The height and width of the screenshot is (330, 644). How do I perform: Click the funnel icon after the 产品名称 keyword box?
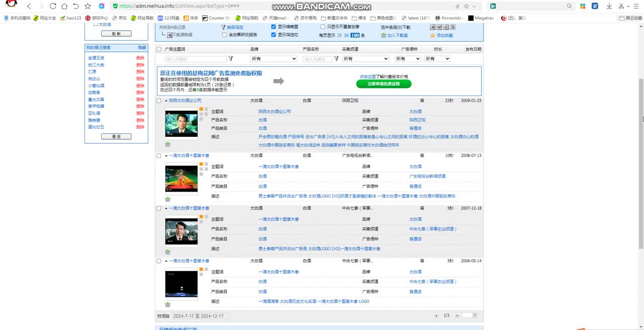(337, 59)
